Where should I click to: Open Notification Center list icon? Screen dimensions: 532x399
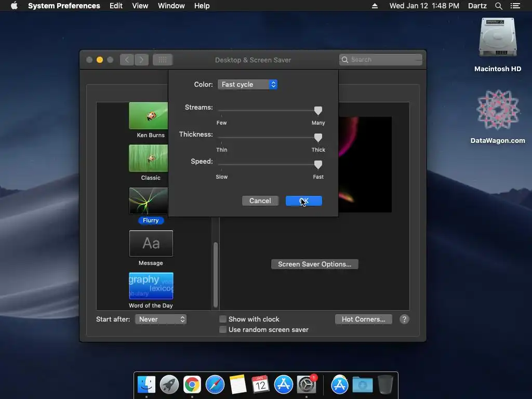tap(515, 6)
